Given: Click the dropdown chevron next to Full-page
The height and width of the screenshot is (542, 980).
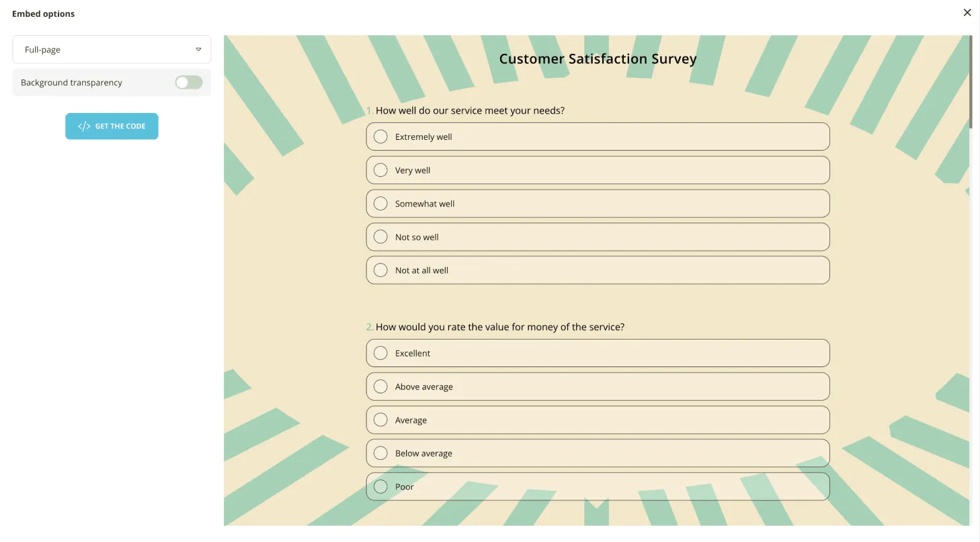Looking at the screenshot, I should [x=199, y=49].
